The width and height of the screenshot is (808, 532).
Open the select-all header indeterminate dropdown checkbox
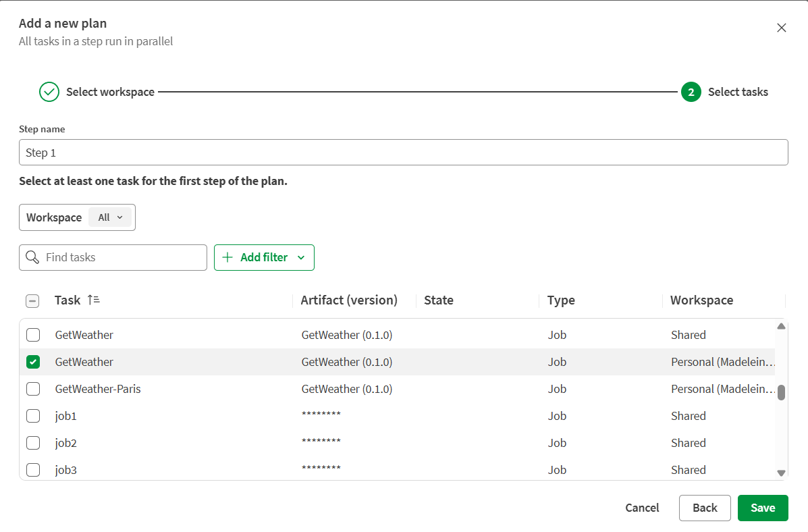coord(32,300)
